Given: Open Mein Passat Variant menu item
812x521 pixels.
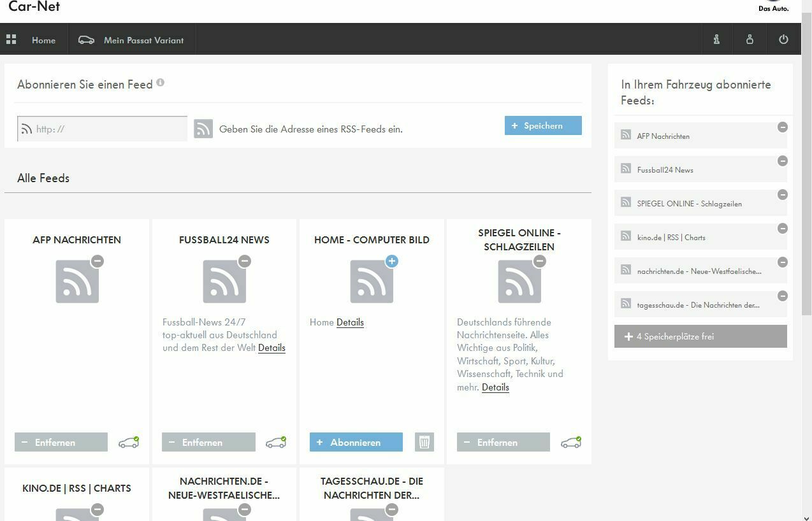Looking at the screenshot, I should (143, 40).
